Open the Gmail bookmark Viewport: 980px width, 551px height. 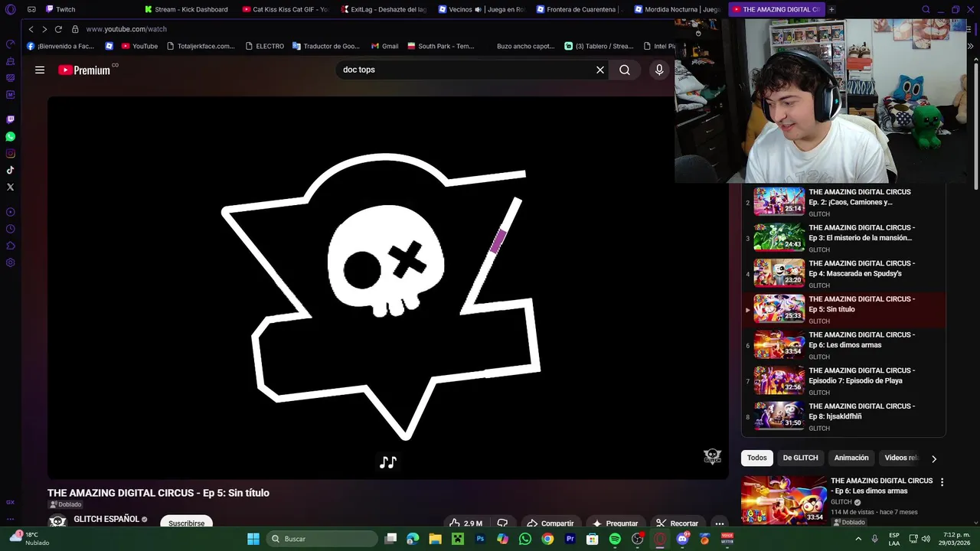[385, 46]
